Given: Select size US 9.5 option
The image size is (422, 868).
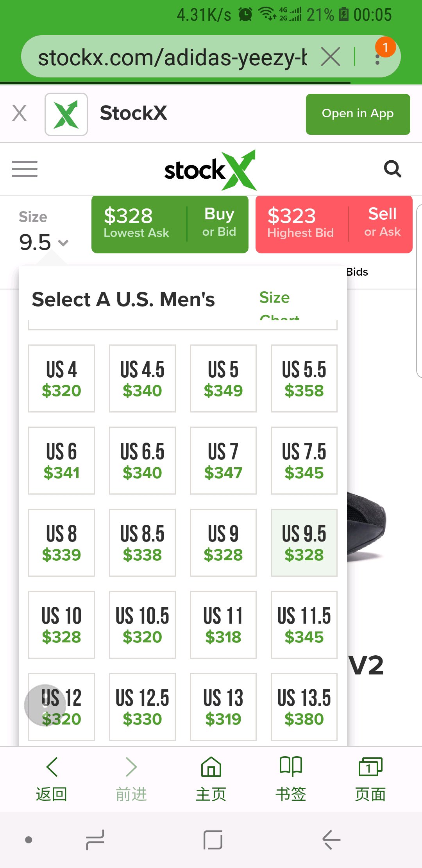Looking at the screenshot, I should click(x=304, y=543).
